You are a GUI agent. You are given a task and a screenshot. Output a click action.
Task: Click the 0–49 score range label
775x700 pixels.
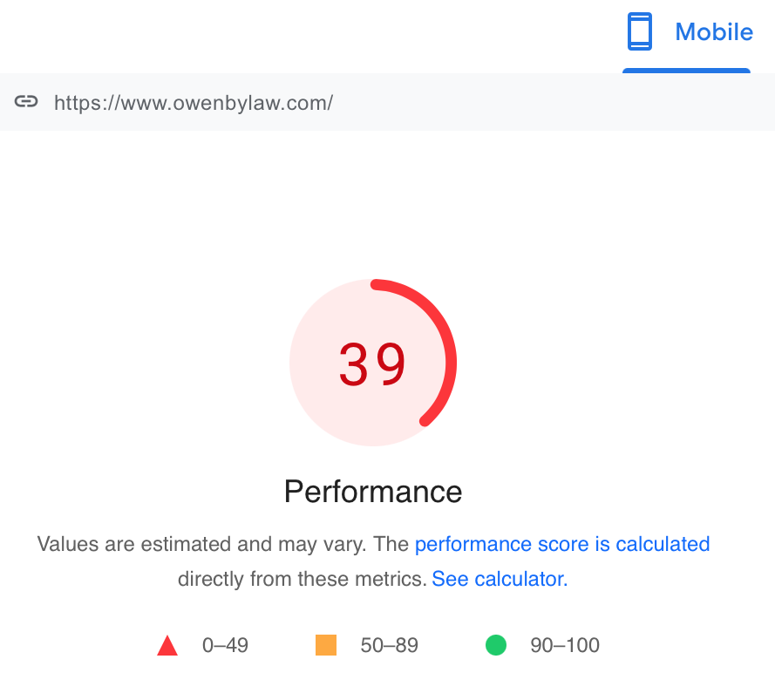pos(225,646)
